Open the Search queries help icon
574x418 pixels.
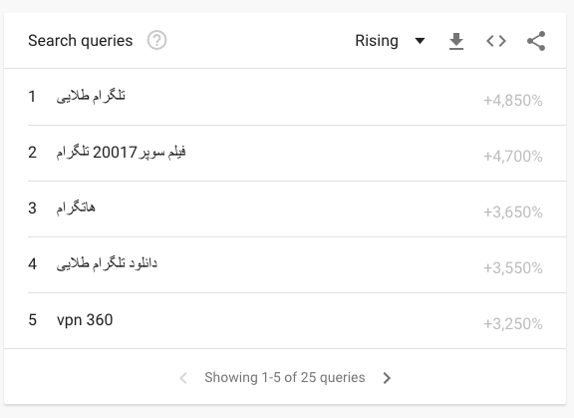click(157, 40)
